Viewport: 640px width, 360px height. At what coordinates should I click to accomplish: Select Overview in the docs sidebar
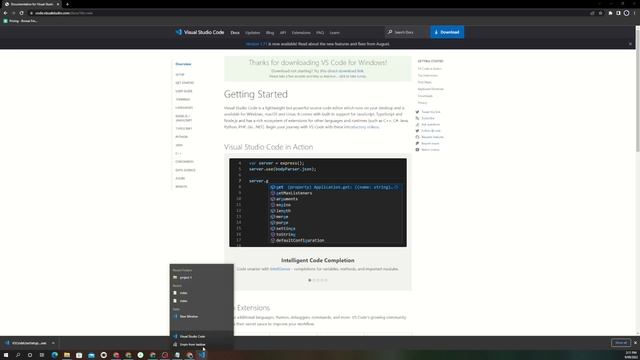click(x=183, y=64)
